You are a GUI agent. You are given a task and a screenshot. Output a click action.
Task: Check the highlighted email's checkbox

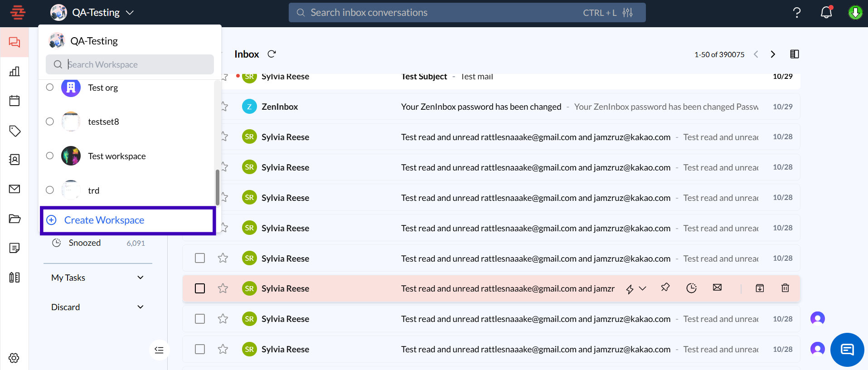tap(200, 288)
